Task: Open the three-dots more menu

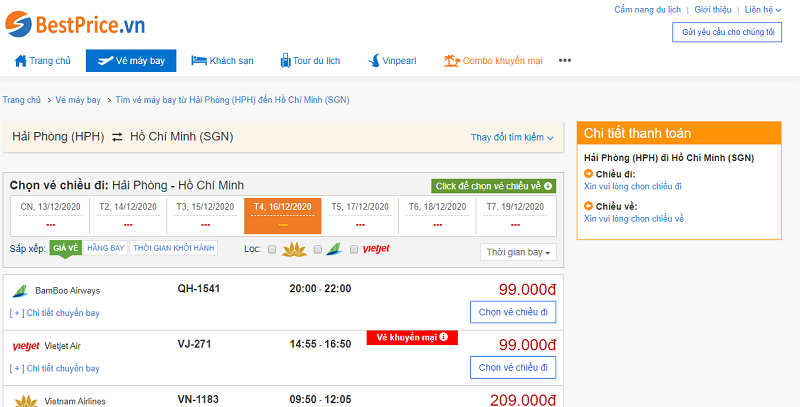Action: [564, 61]
